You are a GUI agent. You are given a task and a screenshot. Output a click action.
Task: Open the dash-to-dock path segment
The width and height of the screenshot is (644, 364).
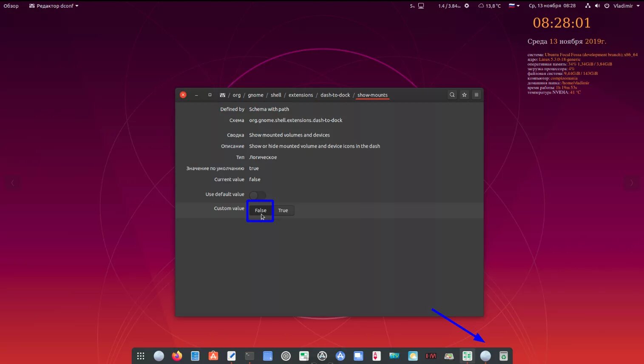(x=335, y=95)
